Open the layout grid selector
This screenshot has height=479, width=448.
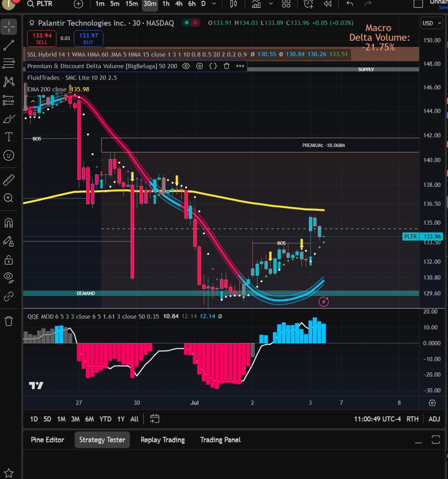click(x=286, y=3)
